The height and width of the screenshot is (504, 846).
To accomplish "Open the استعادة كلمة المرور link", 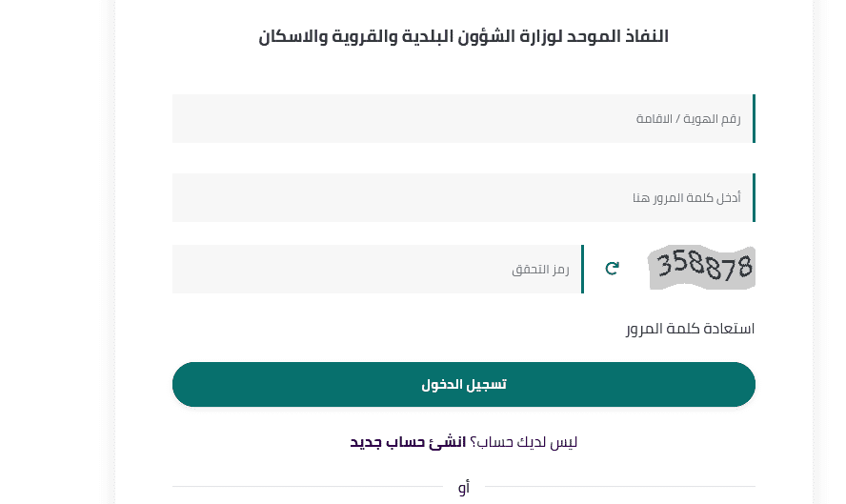I will (690, 329).
